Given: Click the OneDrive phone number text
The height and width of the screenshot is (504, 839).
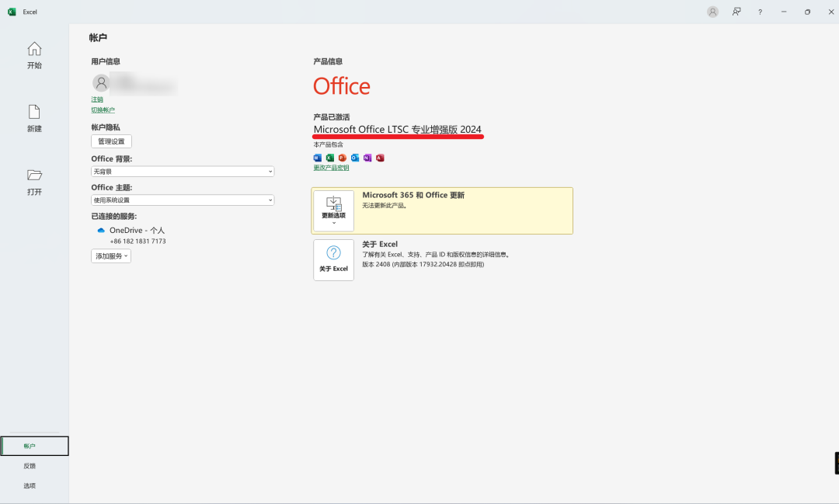Looking at the screenshot, I should coord(138,242).
